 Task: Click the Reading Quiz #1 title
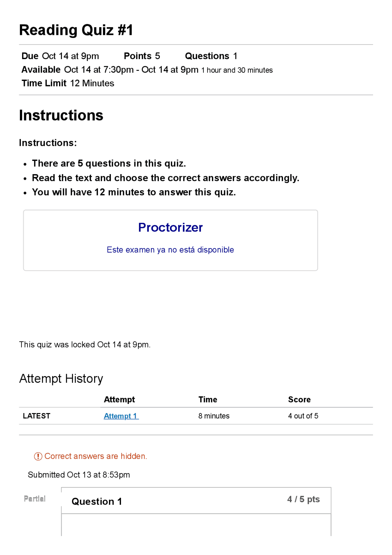[76, 30]
